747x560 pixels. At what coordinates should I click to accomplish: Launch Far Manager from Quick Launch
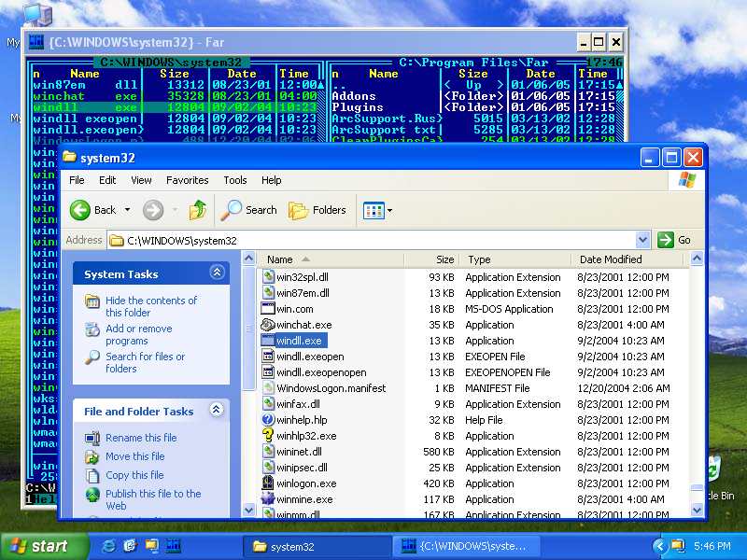point(174,546)
